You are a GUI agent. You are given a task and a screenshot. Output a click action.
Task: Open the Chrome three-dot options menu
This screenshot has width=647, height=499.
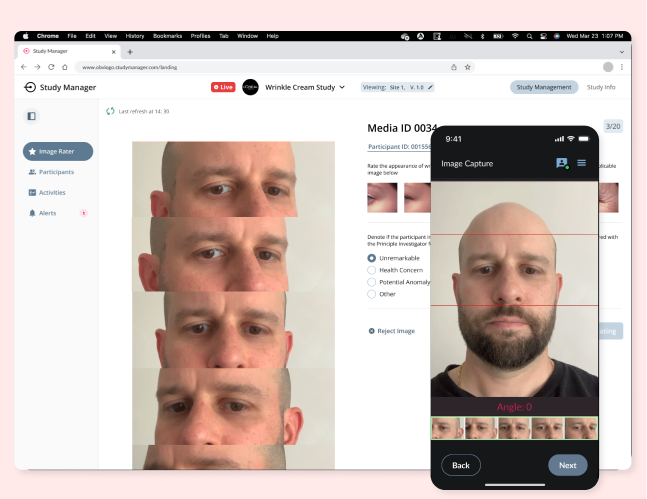(x=624, y=67)
